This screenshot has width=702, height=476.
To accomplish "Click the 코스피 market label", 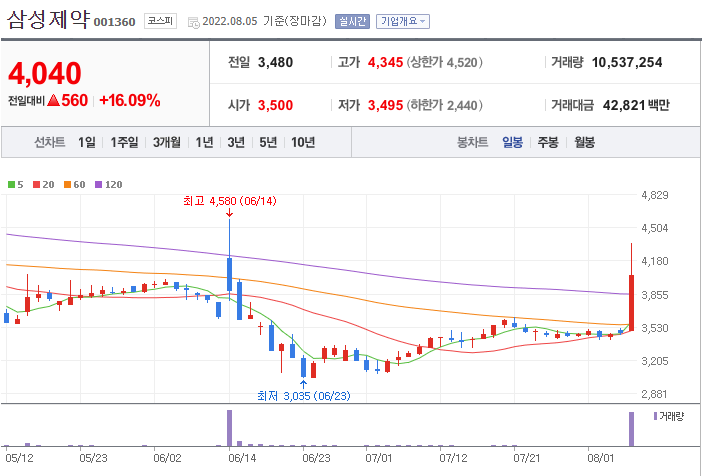I will [160, 21].
